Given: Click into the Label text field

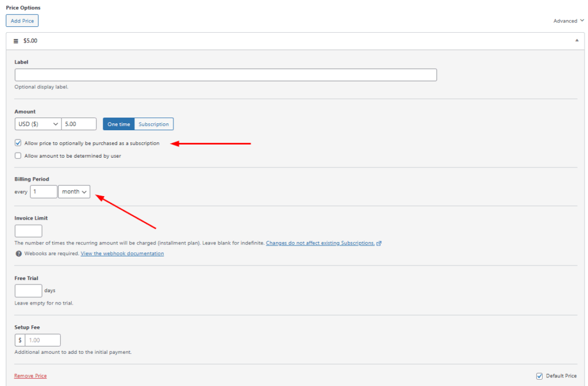Looking at the screenshot, I should pos(225,75).
